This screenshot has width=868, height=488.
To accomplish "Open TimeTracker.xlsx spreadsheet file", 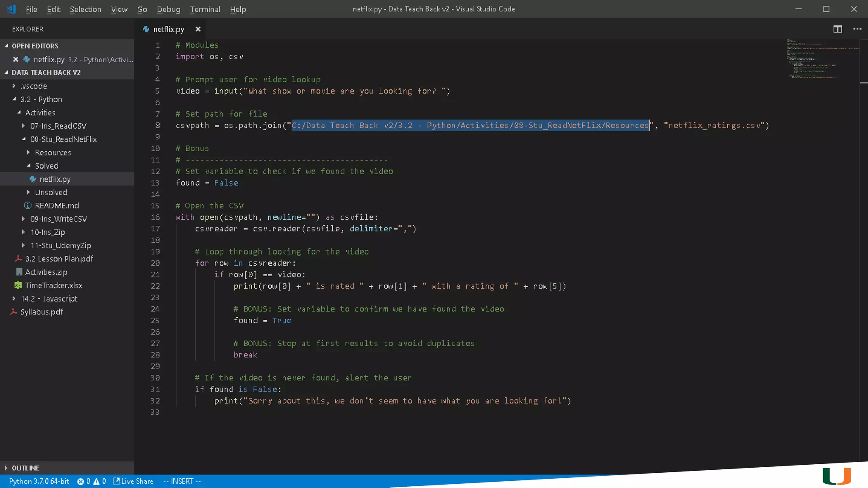I will [x=53, y=286].
